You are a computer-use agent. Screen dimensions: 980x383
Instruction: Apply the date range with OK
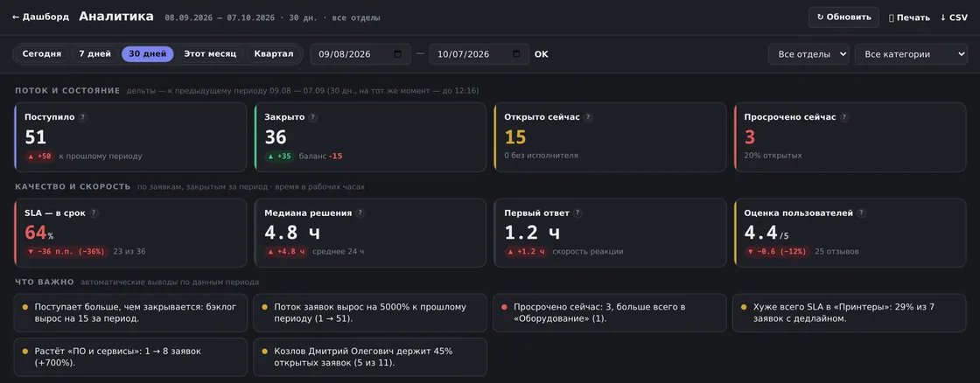(542, 54)
